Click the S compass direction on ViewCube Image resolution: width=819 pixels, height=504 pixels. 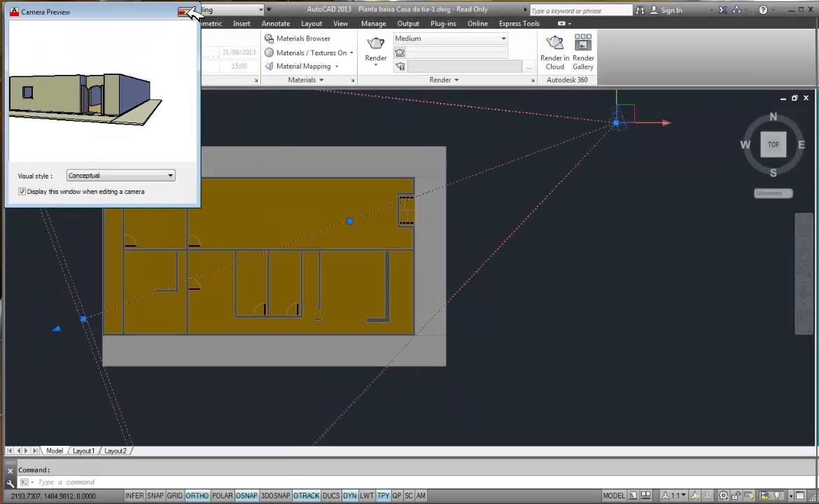pyautogui.click(x=773, y=173)
